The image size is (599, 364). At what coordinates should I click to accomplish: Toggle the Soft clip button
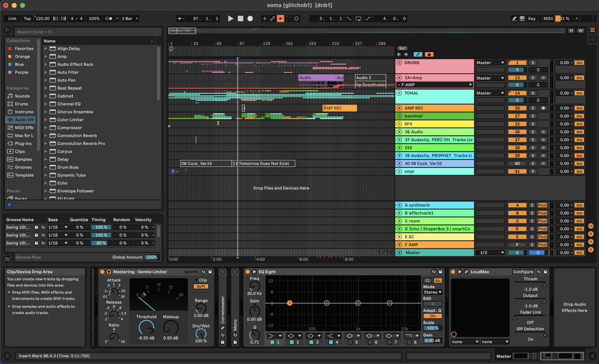[x=201, y=286]
